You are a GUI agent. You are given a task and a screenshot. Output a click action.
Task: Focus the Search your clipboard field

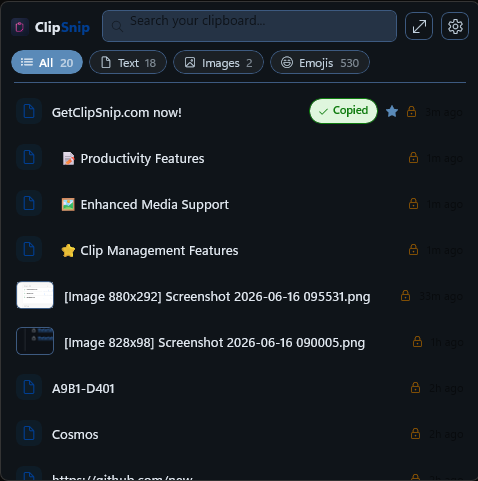tap(249, 26)
